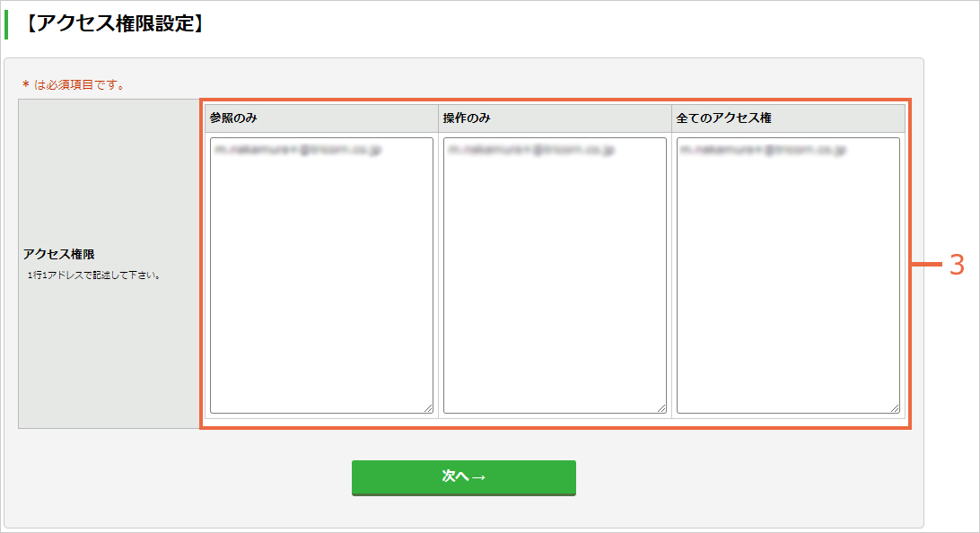Click the 次へ→ green button
The width and height of the screenshot is (980, 533).
[x=464, y=477]
